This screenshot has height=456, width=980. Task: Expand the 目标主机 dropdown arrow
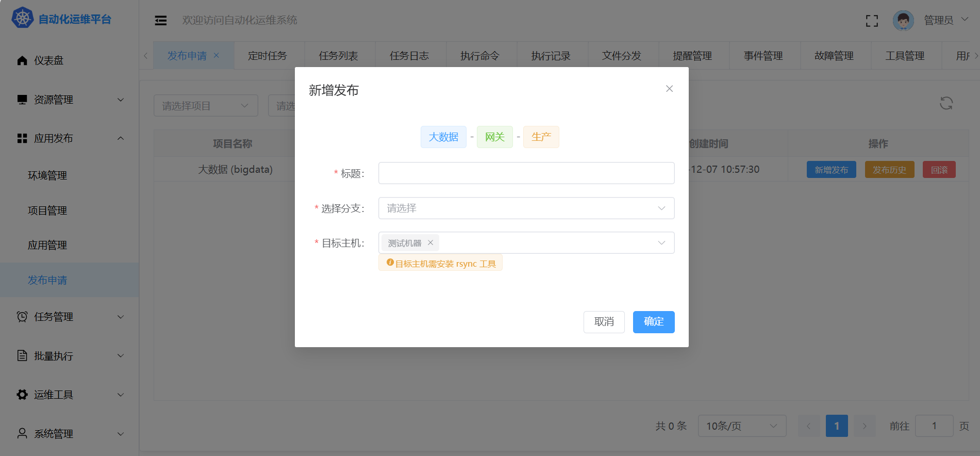click(661, 243)
